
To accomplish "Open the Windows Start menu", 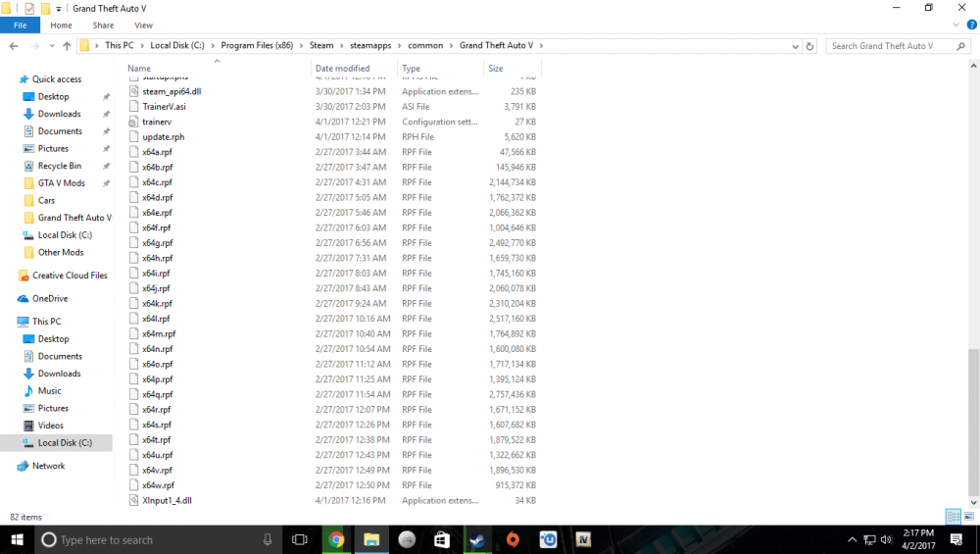I will pyautogui.click(x=17, y=539).
